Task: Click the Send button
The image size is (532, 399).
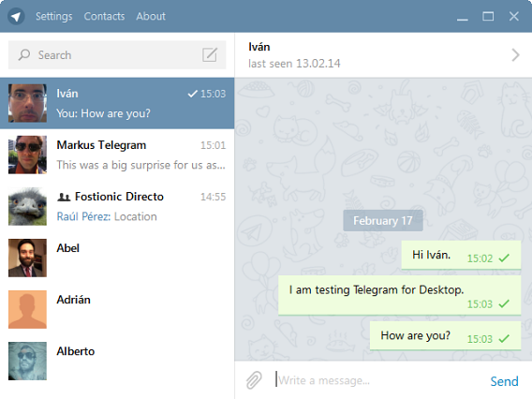Action: tap(504, 381)
